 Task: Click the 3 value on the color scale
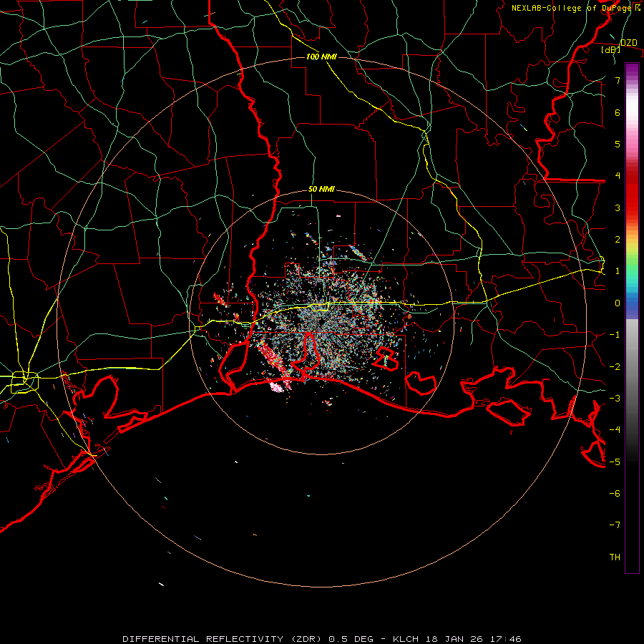pyautogui.click(x=618, y=208)
